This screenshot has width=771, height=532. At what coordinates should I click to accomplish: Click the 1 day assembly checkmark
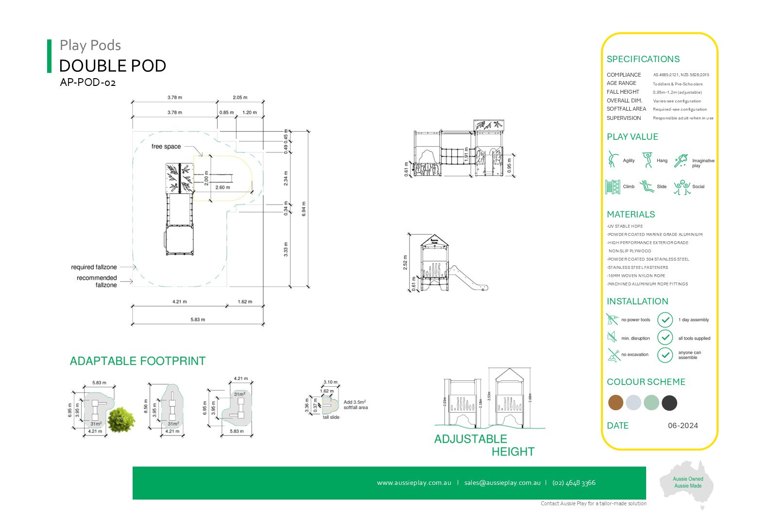(x=665, y=320)
